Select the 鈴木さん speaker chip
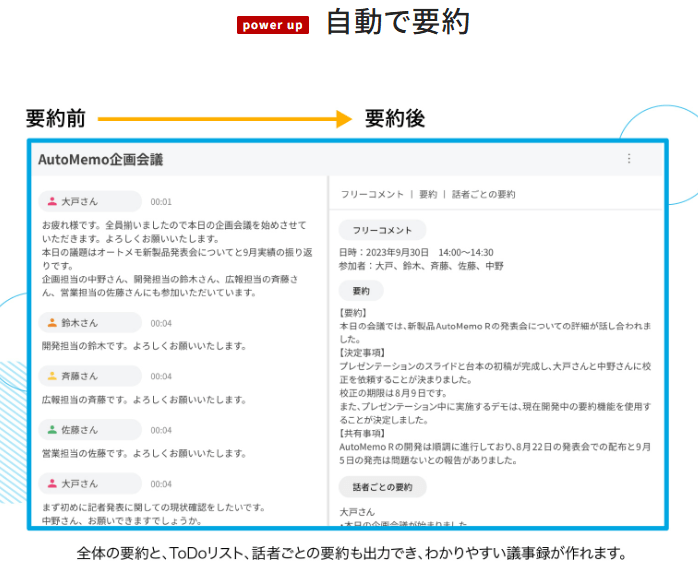The height and width of the screenshot is (580, 698). click(x=90, y=323)
